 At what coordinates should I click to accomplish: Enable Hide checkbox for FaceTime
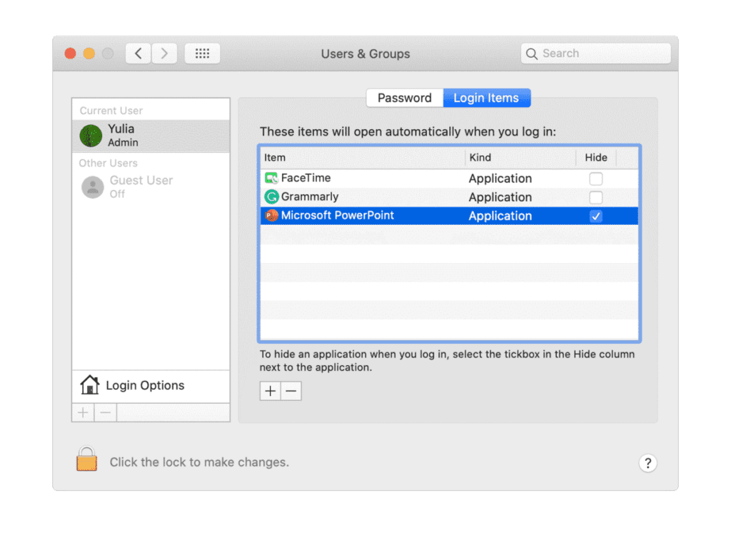(596, 178)
